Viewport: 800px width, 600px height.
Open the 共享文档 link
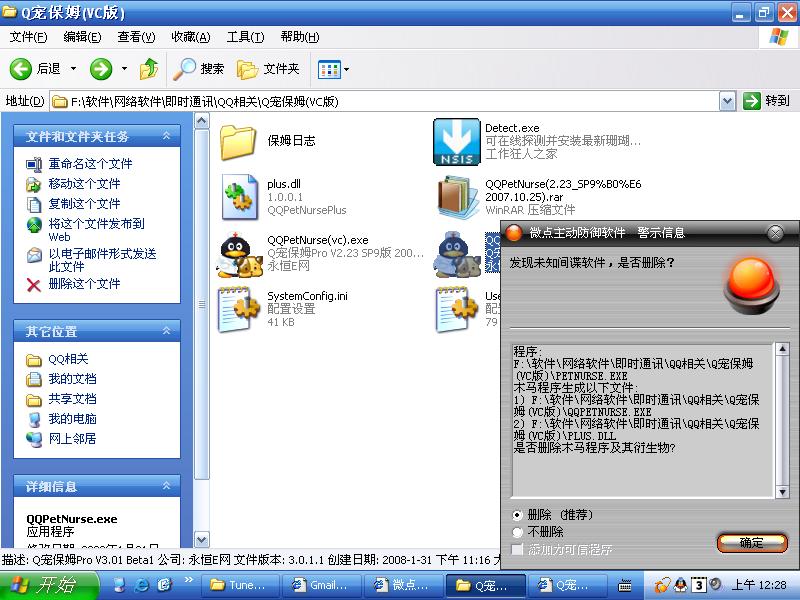pyautogui.click(x=72, y=399)
